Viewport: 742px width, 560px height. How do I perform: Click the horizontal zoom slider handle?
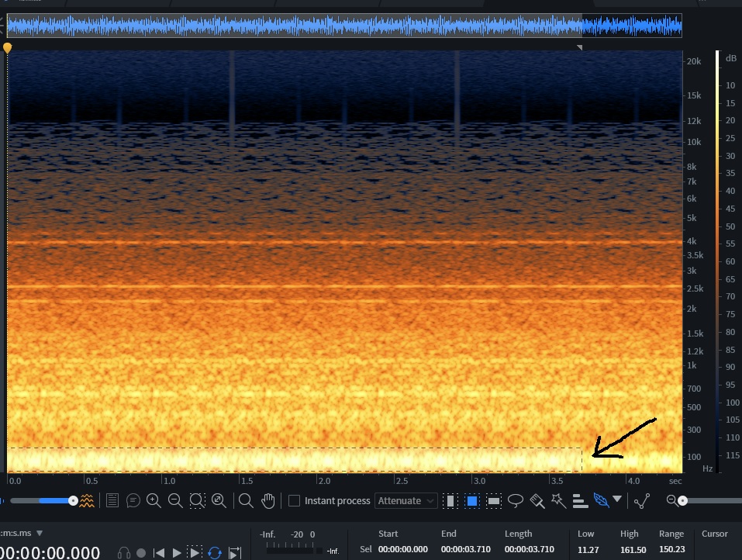[x=682, y=500]
